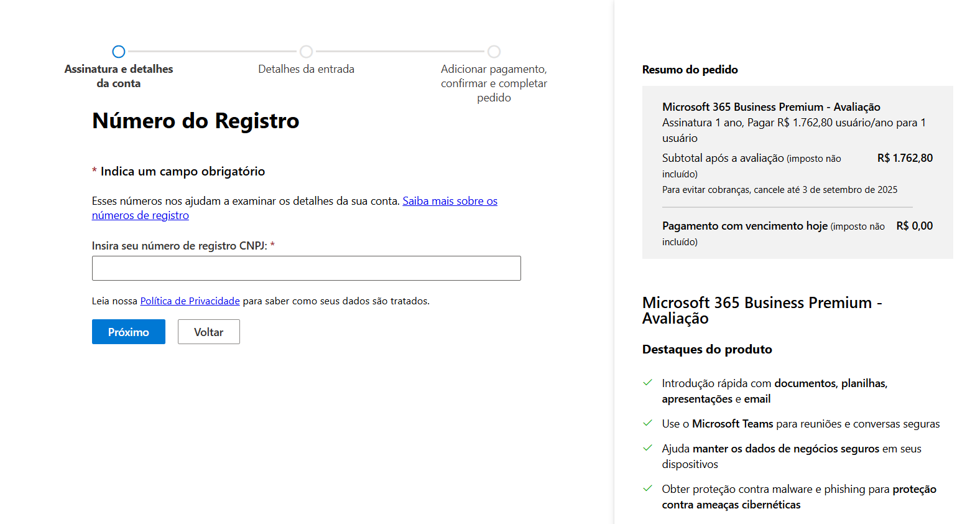Open the Política de Privacidade link
980x524 pixels.
pos(190,301)
